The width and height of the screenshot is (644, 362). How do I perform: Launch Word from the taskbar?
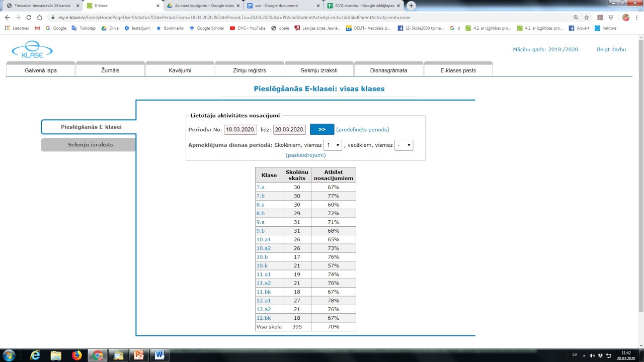(x=160, y=355)
